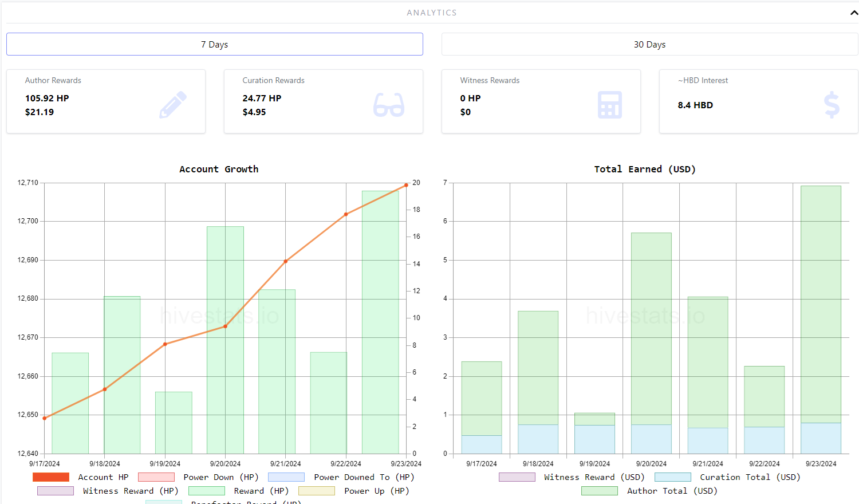Click the glasses icon in Curation Rewards
The height and width of the screenshot is (504, 859).
[x=389, y=105]
